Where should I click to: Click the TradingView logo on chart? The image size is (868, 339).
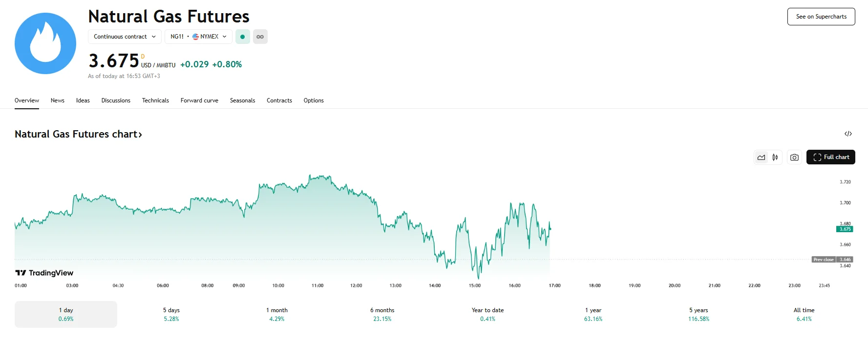coord(44,273)
